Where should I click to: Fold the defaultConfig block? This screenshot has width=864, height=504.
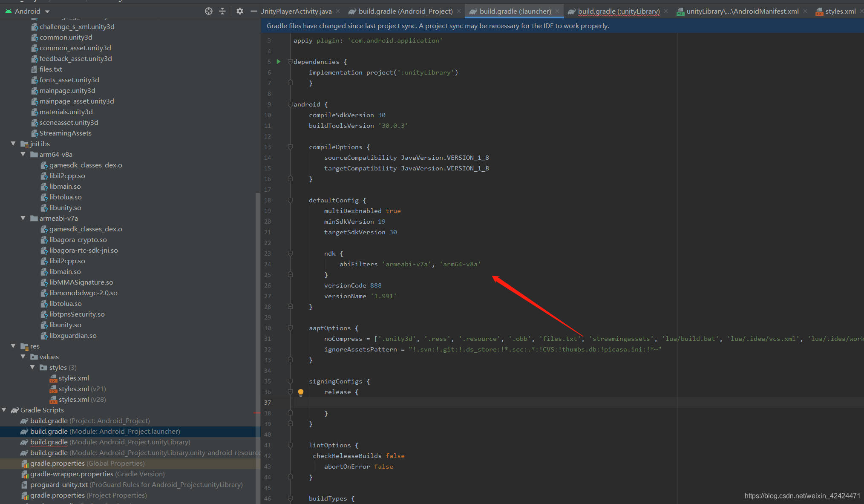290,200
